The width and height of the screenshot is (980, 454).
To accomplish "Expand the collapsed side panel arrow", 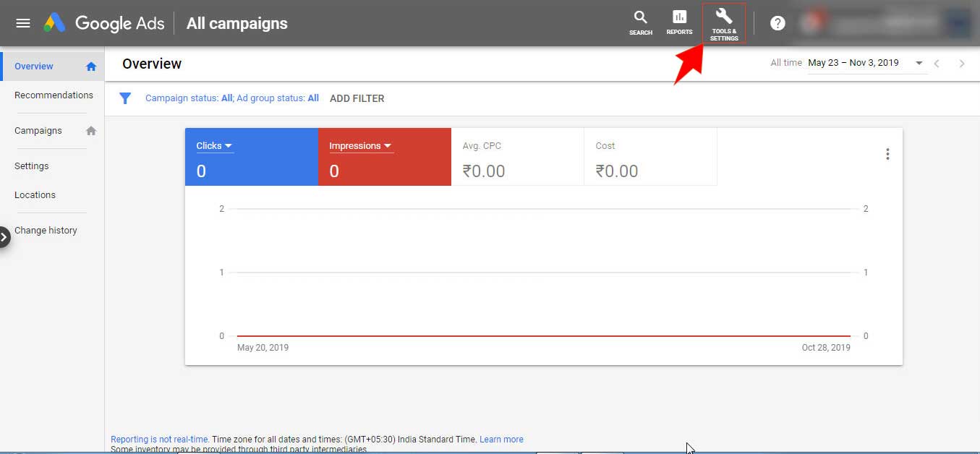I will 4,236.
